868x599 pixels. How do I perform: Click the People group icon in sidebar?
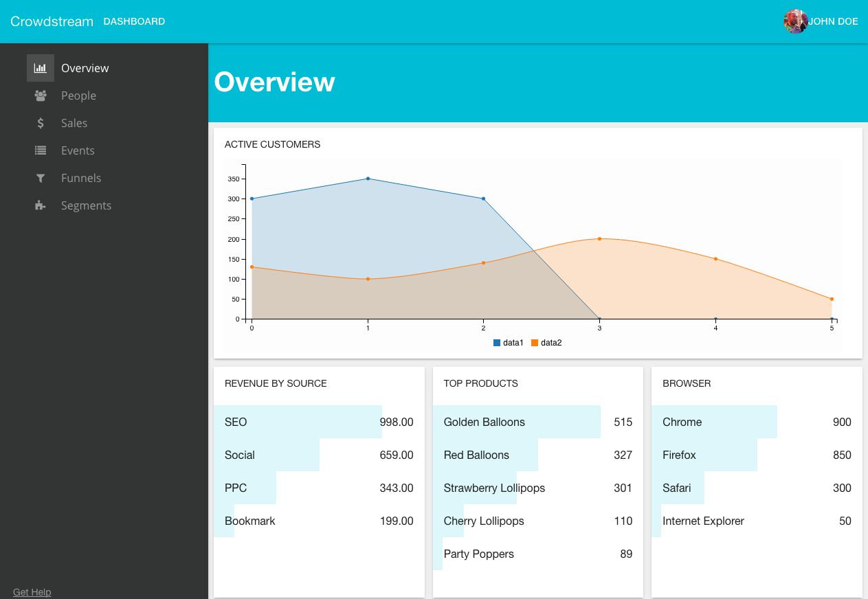41,95
